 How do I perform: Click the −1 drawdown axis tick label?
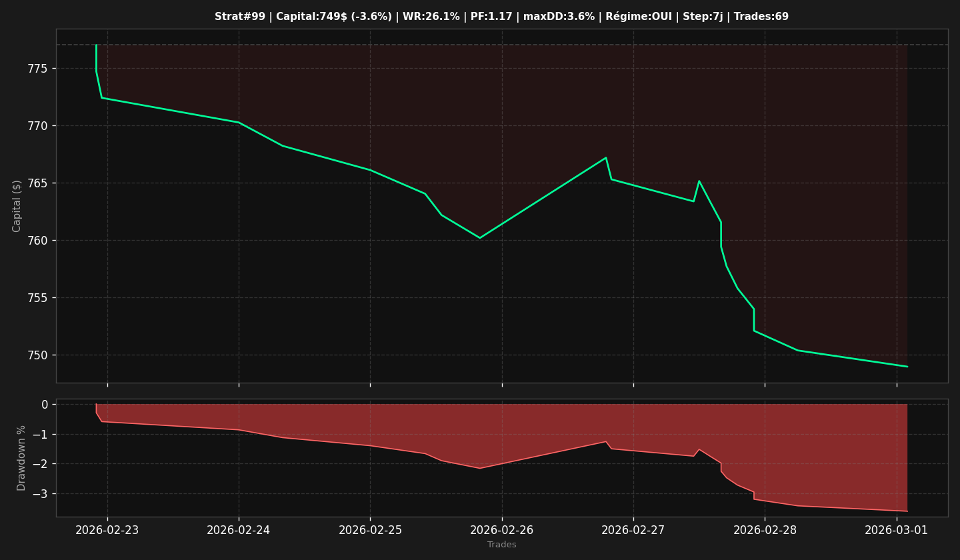point(41,435)
